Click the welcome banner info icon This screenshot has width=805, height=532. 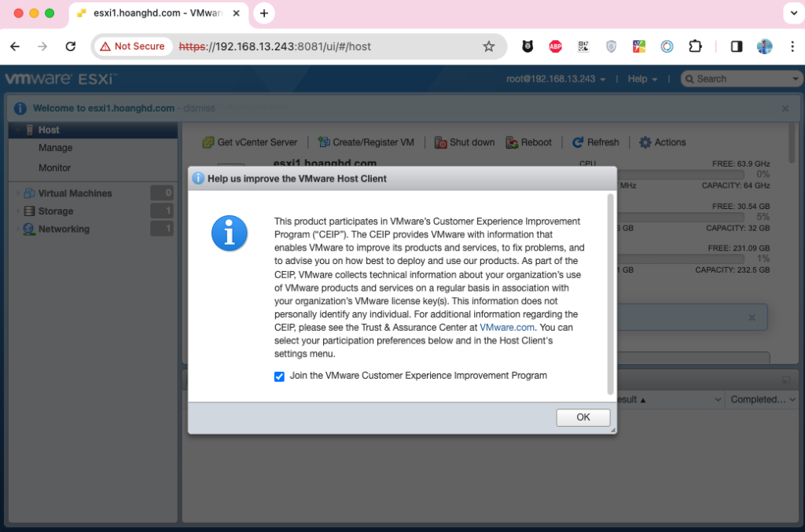(x=20, y=108)
